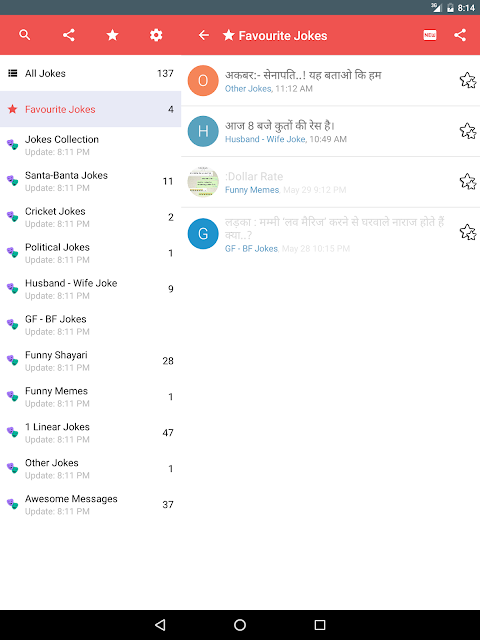Open Santa-Banta Jokes category

point(91,181)
